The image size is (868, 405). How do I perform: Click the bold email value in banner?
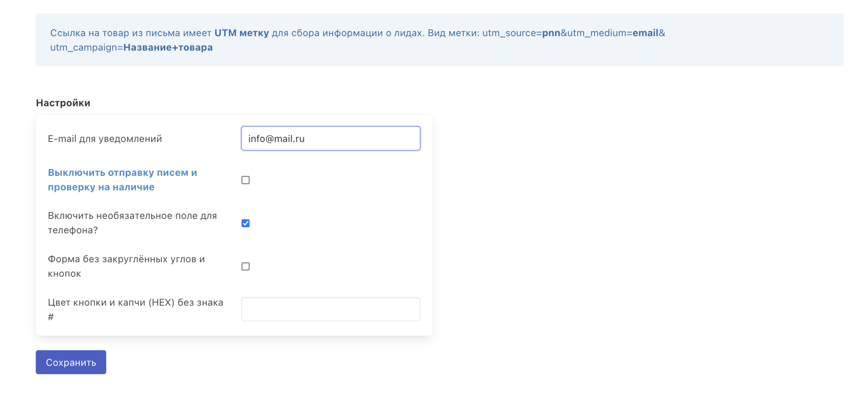[x=645, y=33]
